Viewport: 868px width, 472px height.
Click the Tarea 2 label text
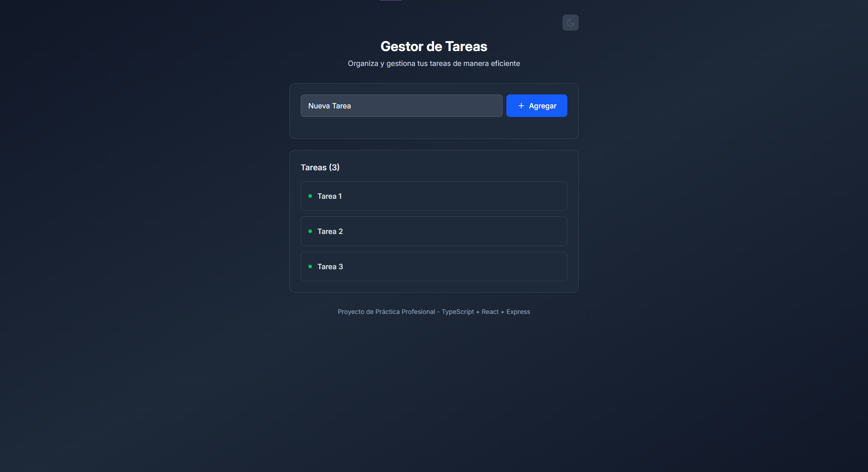pyautogui.click(x=330, y=231)
